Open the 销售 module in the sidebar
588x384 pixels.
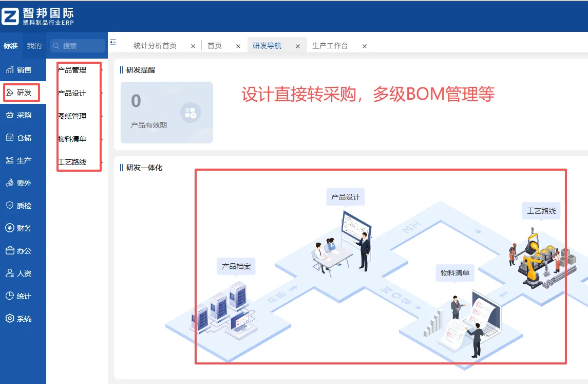point(23,69)
